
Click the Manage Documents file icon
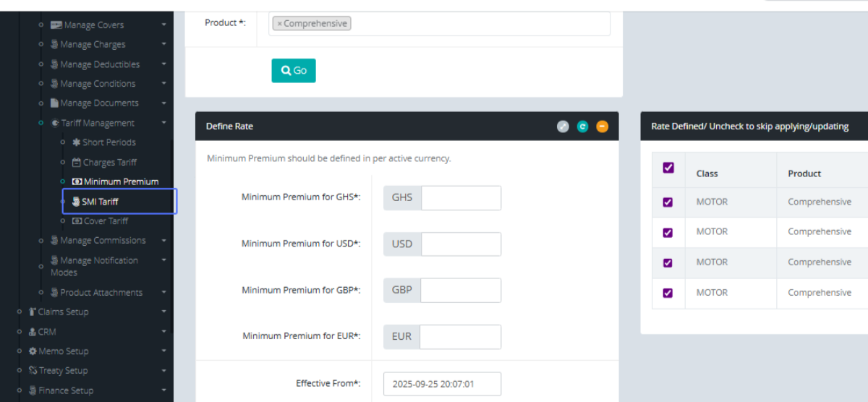point(54,103)
